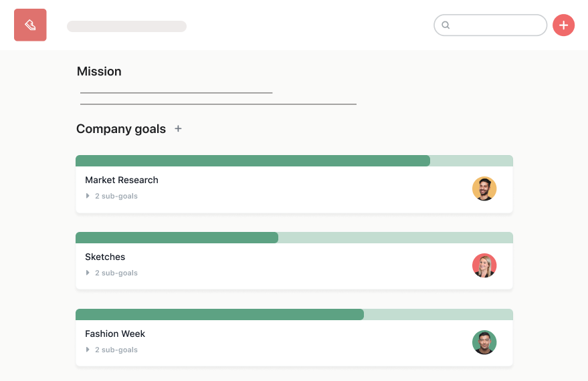
Task: Click the Company goals heading
Action: click(121, 129)
